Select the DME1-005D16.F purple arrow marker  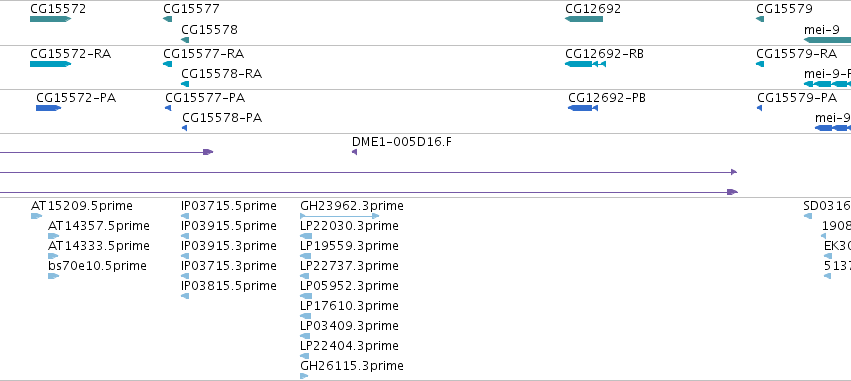coord(354,152)
